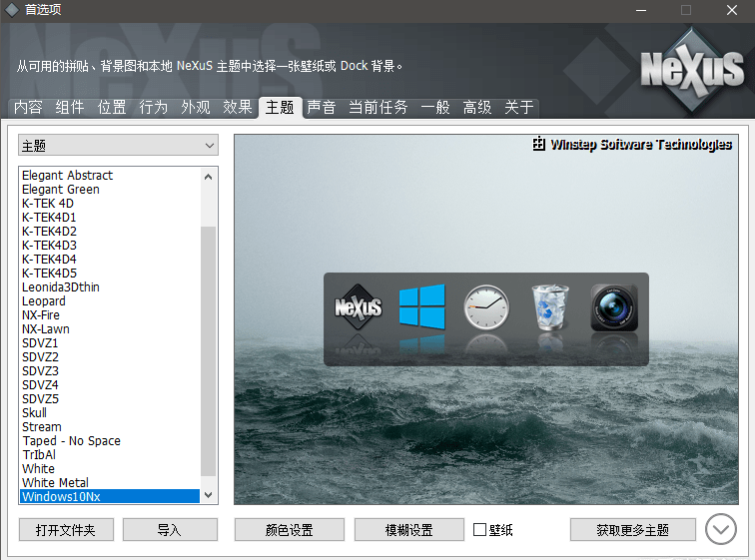This screenshot has height=560, width=755.
Task: Click the round down-arrow expand icon
Action: [720, 529]
